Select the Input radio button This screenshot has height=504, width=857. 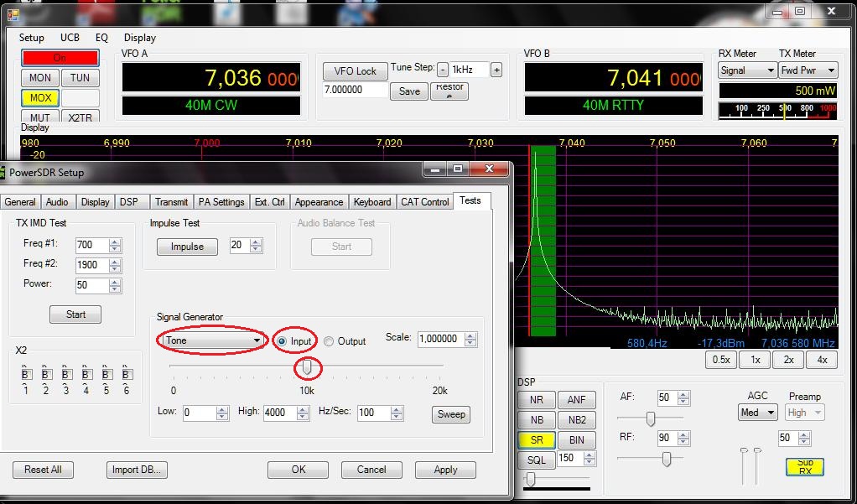pyautogui.click(x=283, y=341)
